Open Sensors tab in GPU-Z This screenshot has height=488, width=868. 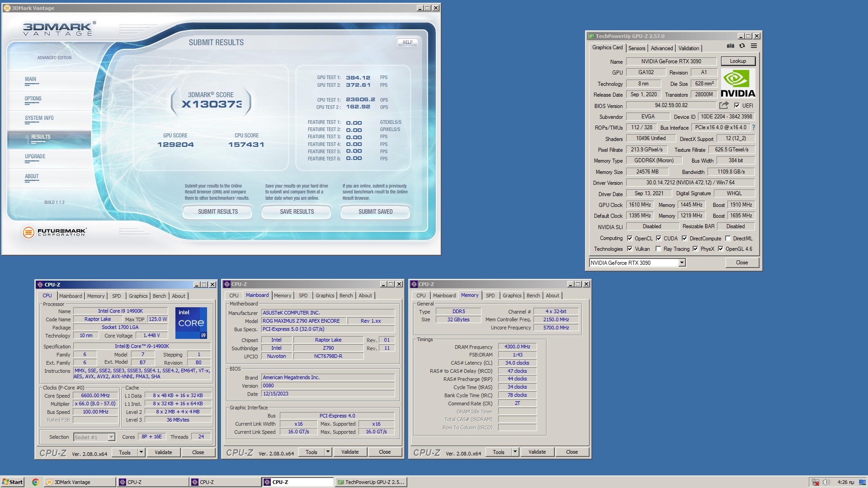[637, 48]
